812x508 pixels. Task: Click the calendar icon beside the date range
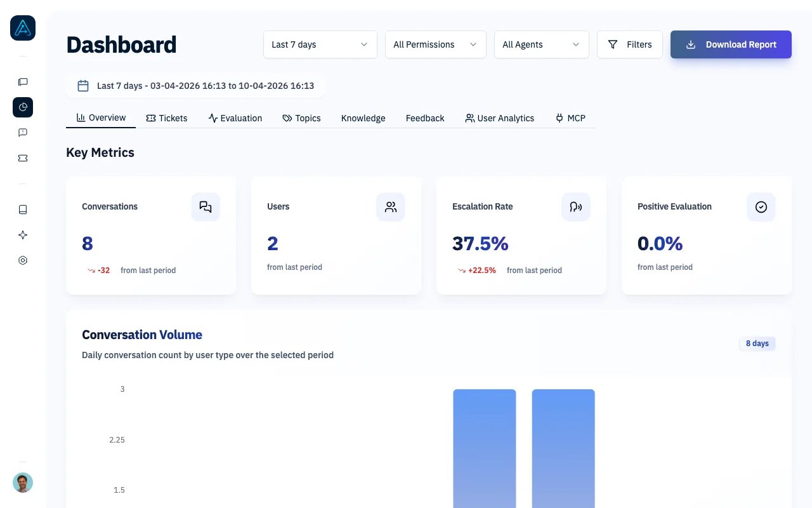point(83,86)
